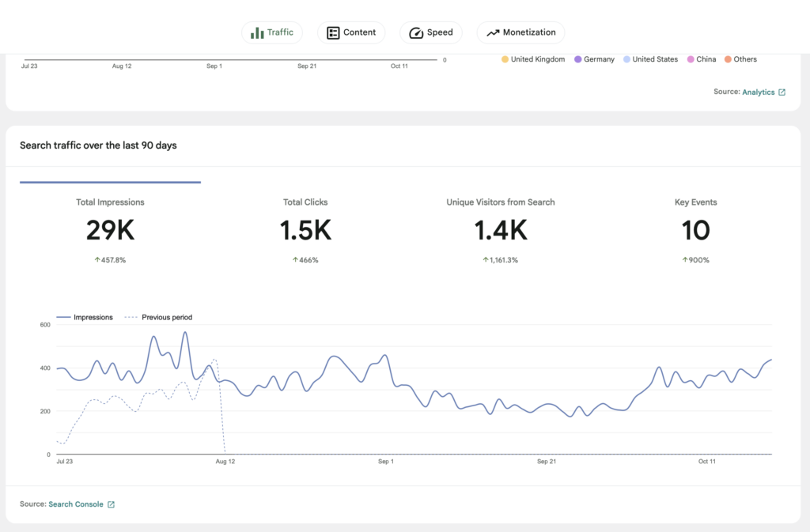Click the Content layout icon

click(x=333, y=33)
